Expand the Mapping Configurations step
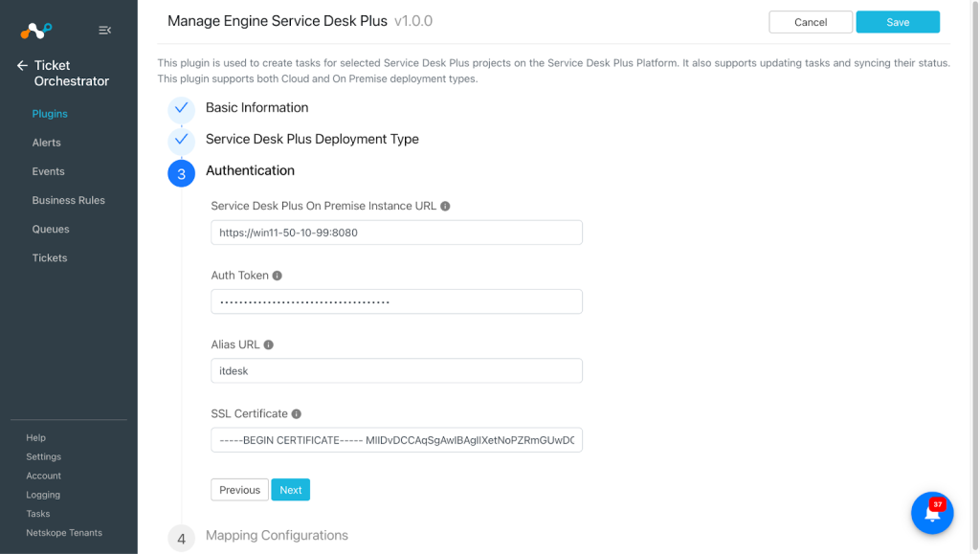 tap(277, 535)
